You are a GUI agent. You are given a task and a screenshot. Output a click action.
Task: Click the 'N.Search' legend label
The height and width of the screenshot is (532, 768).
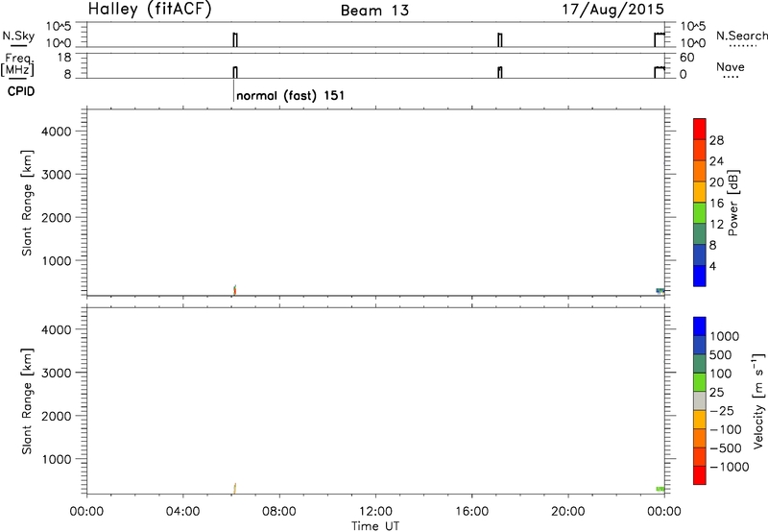coord(741,36)
